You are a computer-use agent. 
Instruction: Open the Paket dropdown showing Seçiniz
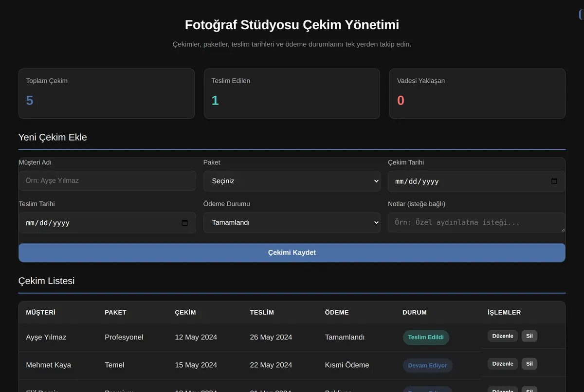(x=292, y=181)
